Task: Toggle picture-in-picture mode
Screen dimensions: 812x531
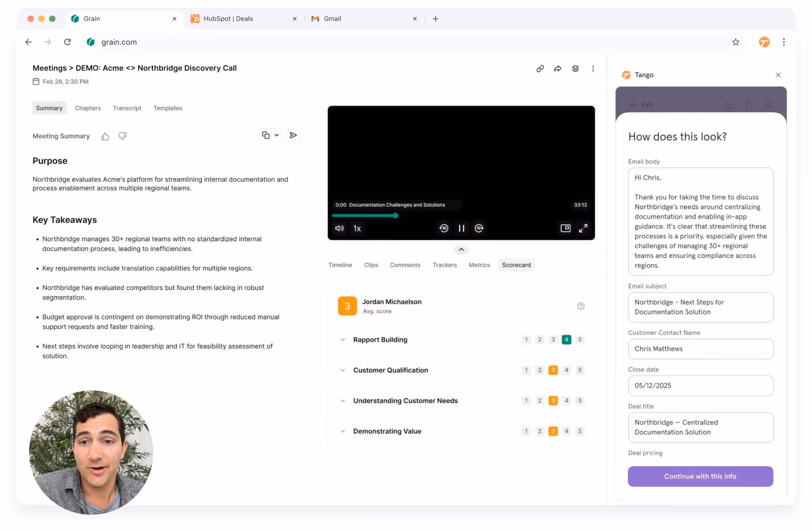Action: (x=565, y=228)
